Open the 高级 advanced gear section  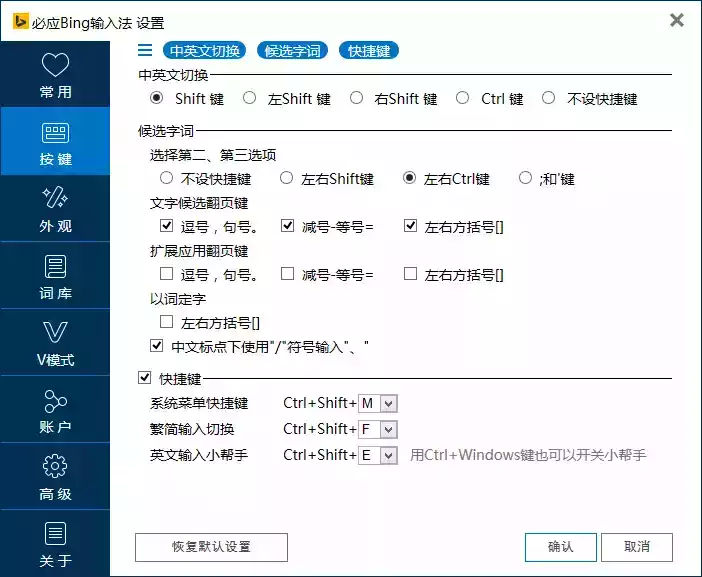pyautogui.click(x=55, y=476)
